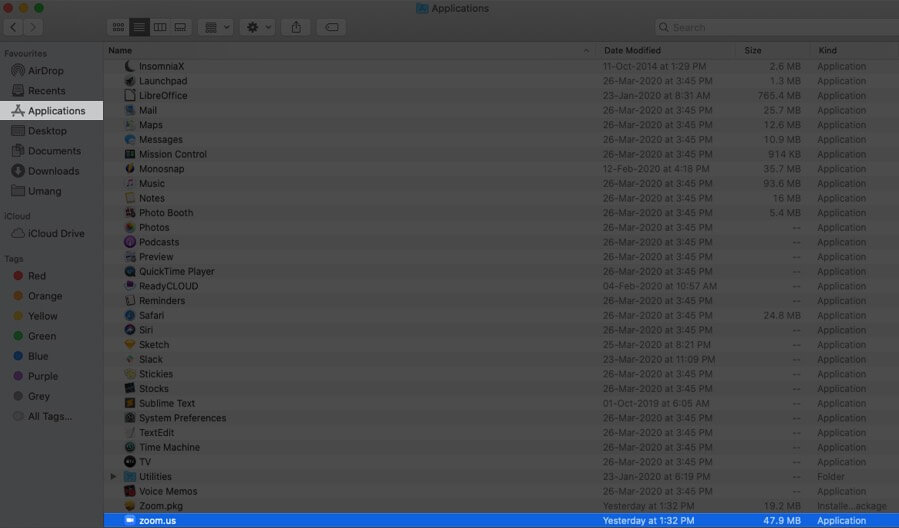This screenshot has width=899, height=528.
Task: Click the Time Machine file name
Action: click(169, 447)
